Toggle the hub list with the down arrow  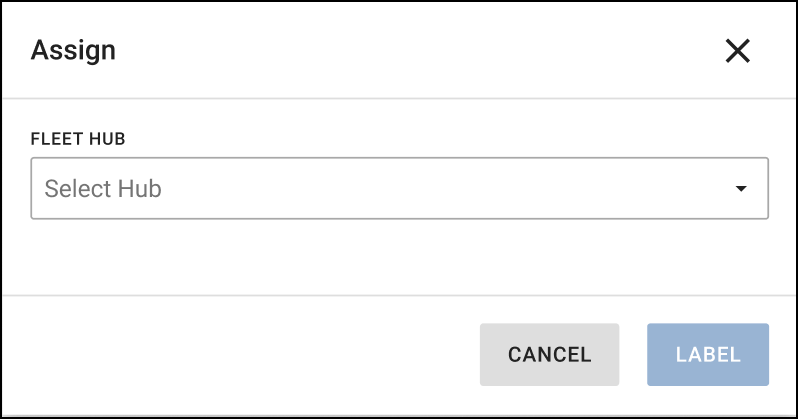click(741, 188)
